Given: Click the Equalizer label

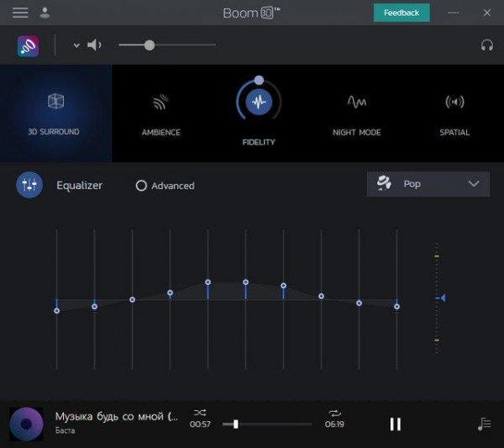Looking at the screenshot, I should [x=80, y=185].
